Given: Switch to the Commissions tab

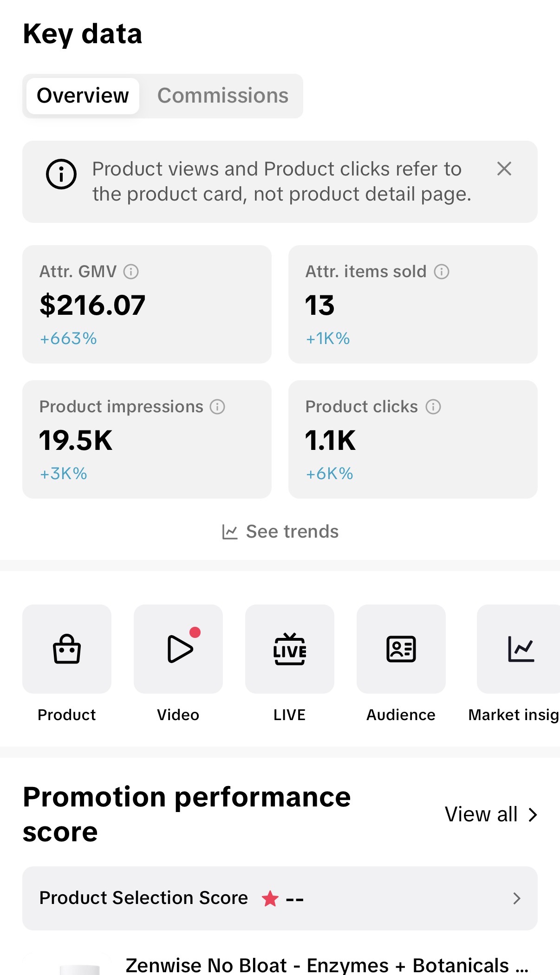Looking at the screenshot, I should click(223, 96).
